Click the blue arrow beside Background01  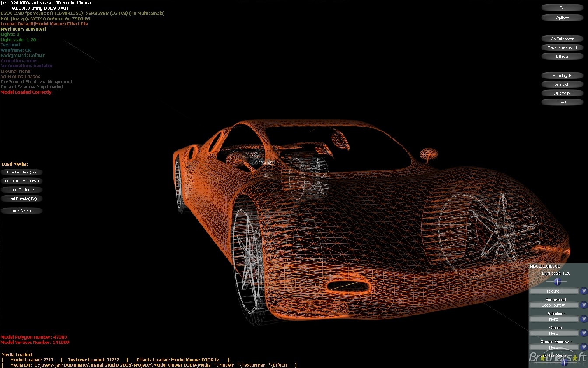(x=583, y=305)
